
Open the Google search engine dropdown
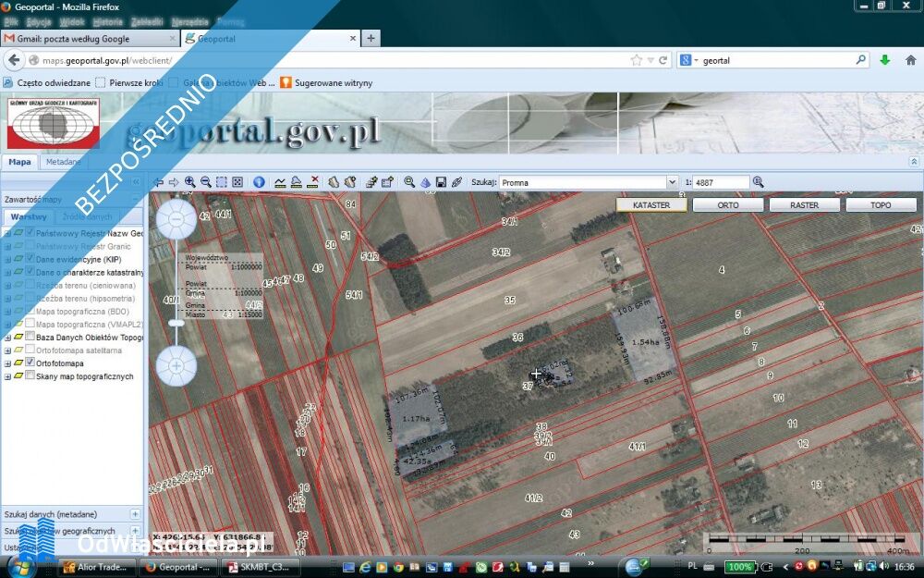(689, 60)
